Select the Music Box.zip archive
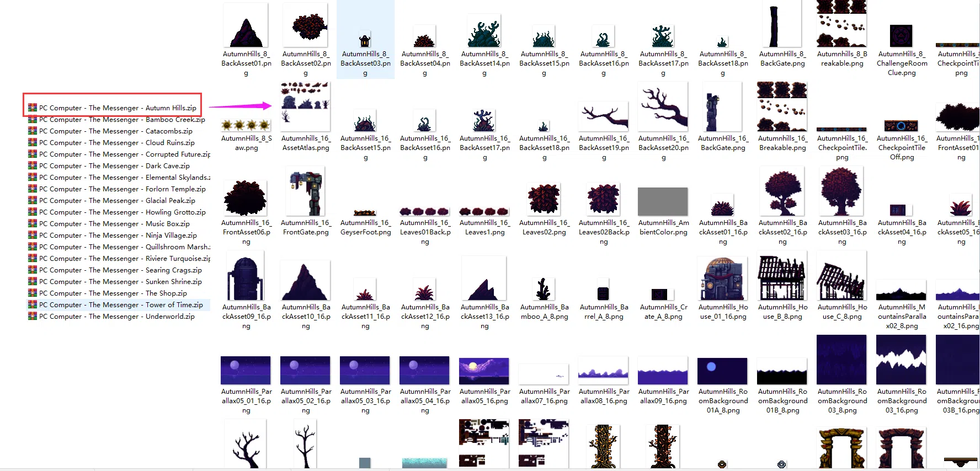Screen dimensions: 980x471 (109, 224)
